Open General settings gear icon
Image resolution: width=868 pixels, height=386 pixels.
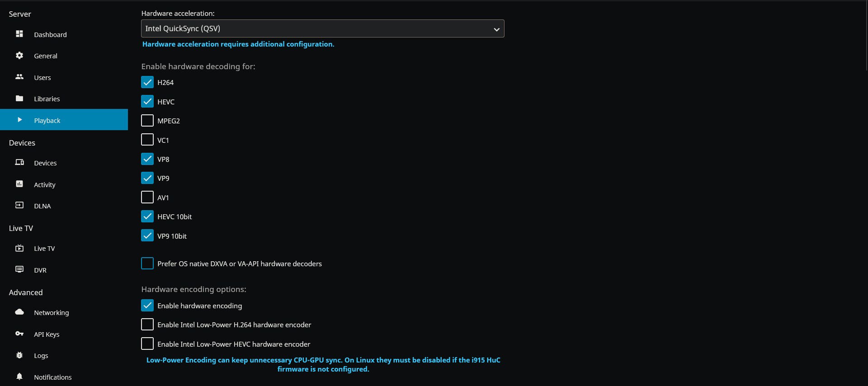tap(19, 56)
